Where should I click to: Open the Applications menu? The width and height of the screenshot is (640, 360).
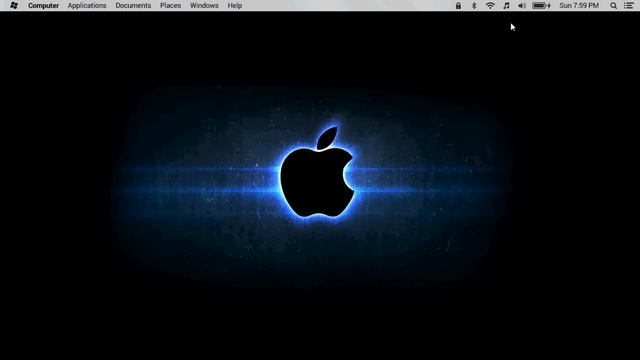click(x=87, y=5)
